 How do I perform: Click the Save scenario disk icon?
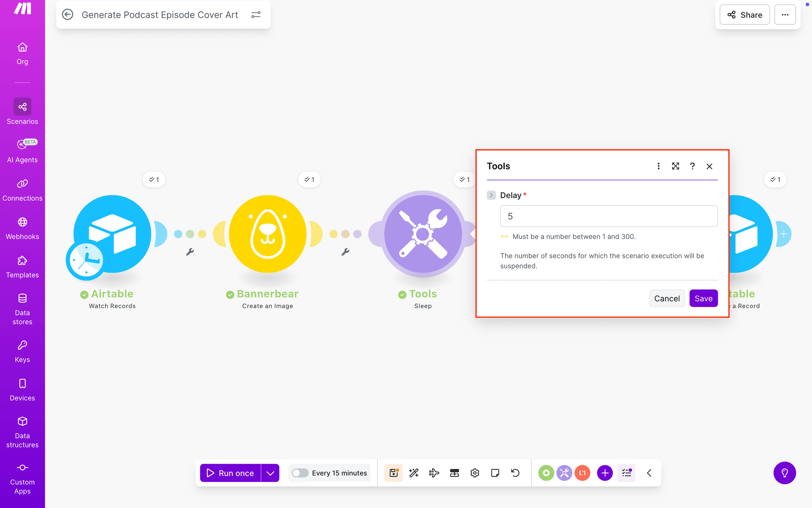pyautogui.click(x=393, y=473)
